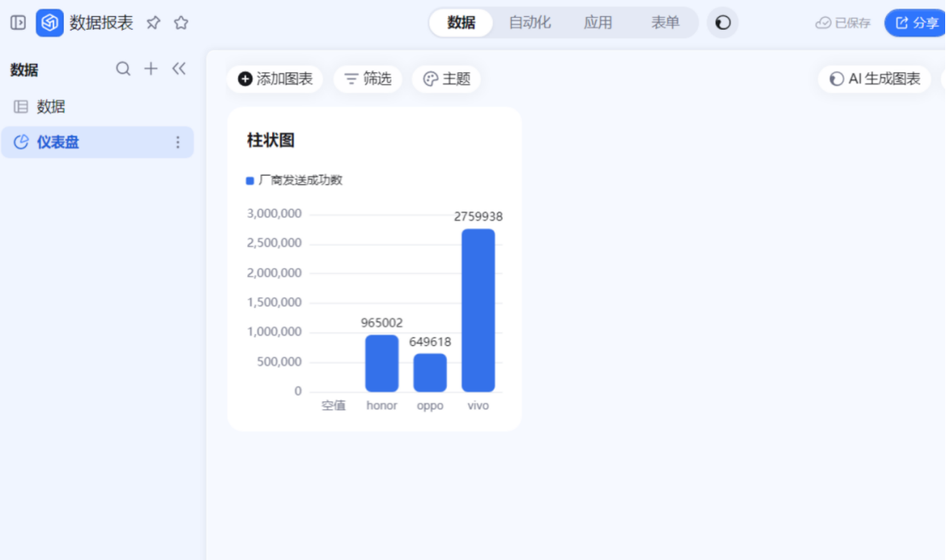This screenshot has width=946, height=560.
Task: Click the AI 生成图表 button
Action: point(875,79)
